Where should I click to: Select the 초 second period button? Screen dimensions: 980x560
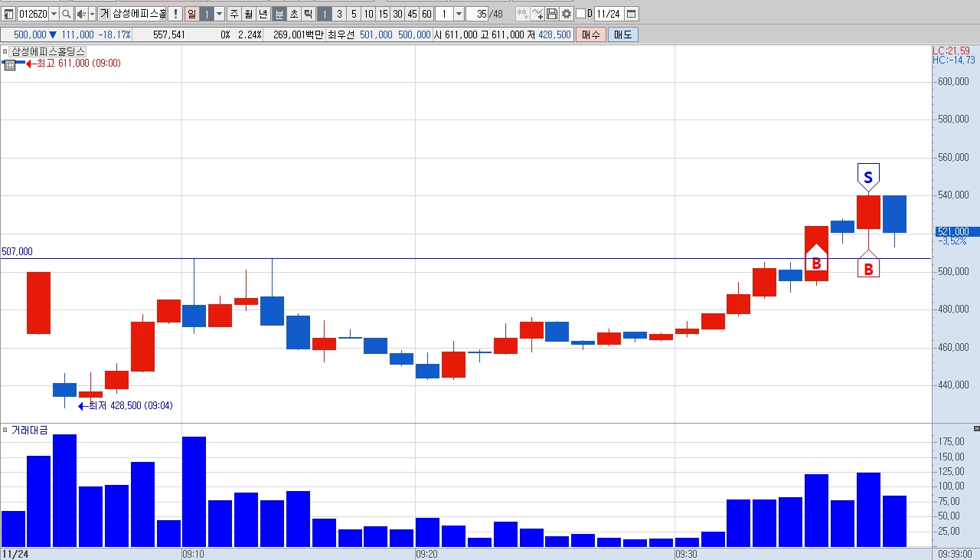click(294, 14)
